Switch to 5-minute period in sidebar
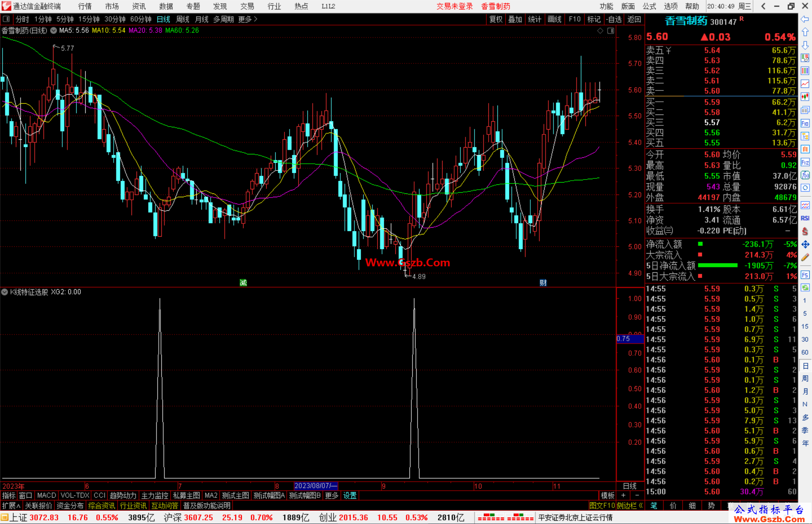The image size is (812, 524). click(x=804, y=313)
